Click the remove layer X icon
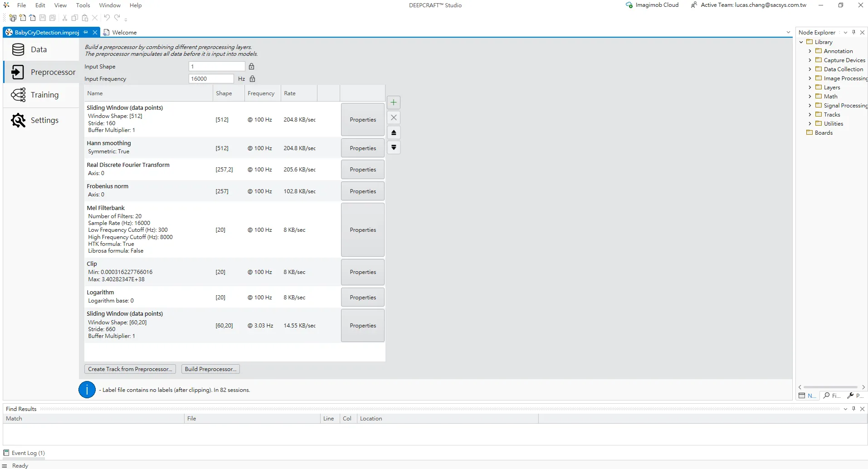This screenshot has height=469, width=868. coord(393,117)
